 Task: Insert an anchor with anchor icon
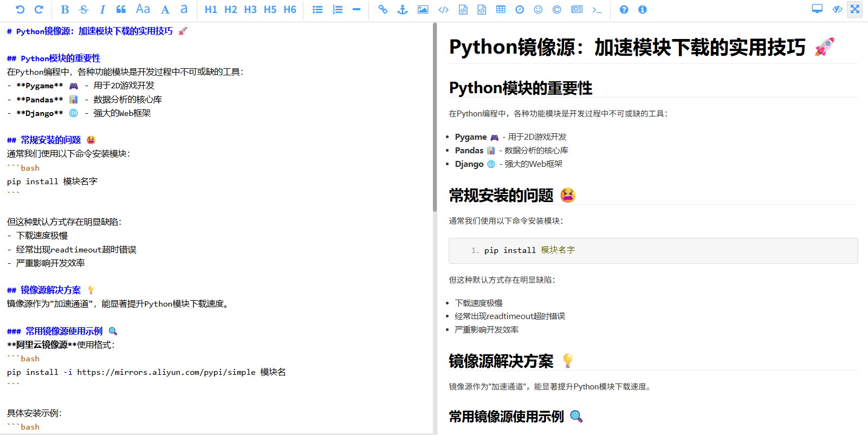click(403, 9)
